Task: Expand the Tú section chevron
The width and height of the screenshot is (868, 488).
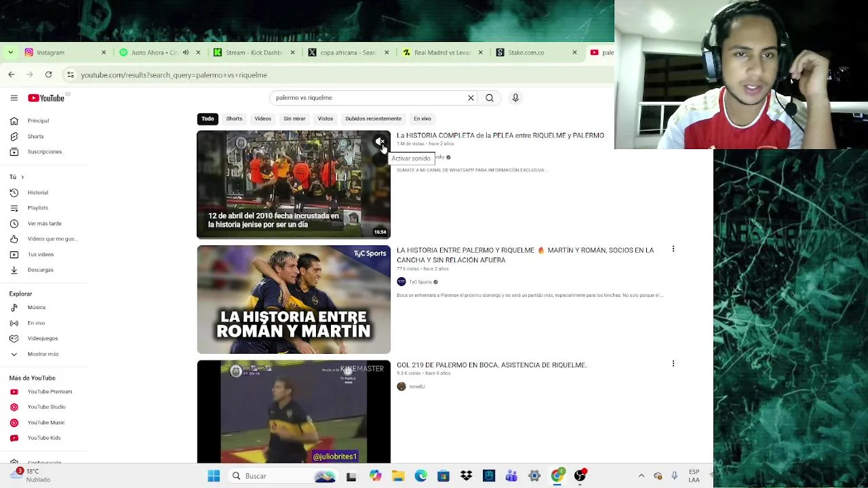Action: coord(22,177)
